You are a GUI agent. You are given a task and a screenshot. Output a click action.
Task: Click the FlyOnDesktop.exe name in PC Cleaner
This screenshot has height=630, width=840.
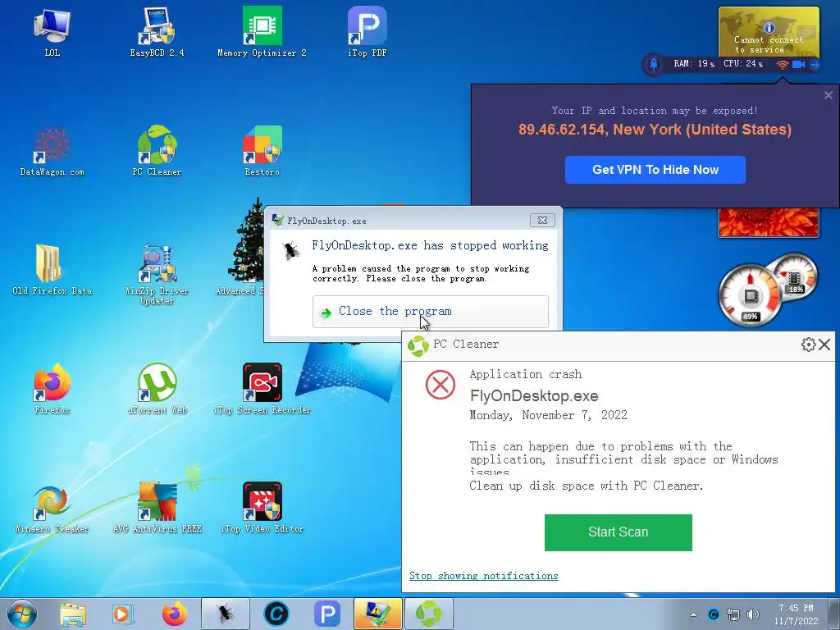tap(534, 396)
